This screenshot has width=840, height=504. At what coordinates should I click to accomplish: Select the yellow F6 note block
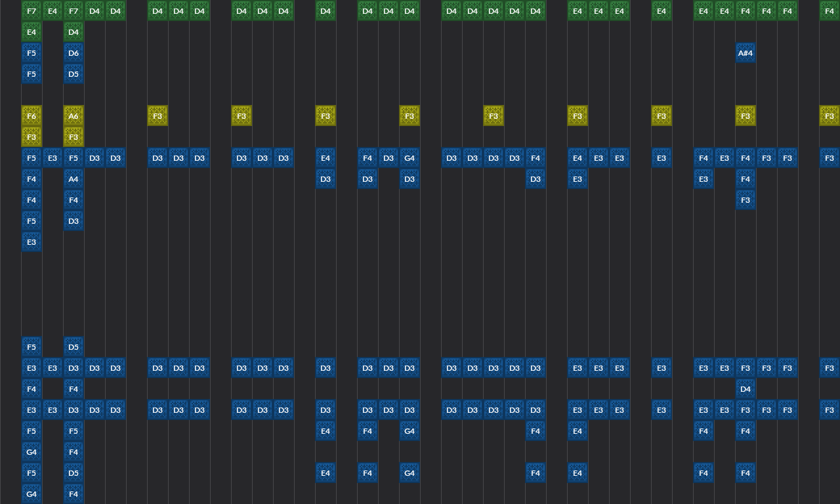pyautogui.click(x=31, y=116)
